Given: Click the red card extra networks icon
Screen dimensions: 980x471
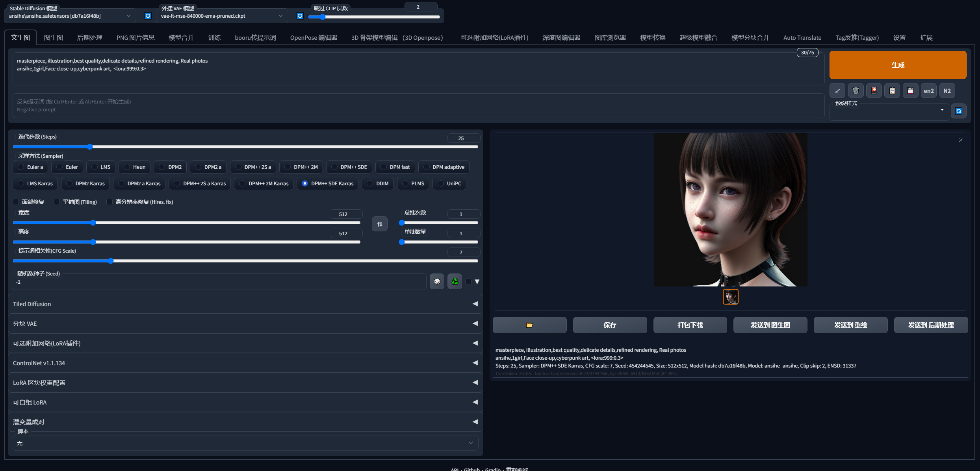Looking at the screenshot, I should pyautogui.click(x=874, y=91).
